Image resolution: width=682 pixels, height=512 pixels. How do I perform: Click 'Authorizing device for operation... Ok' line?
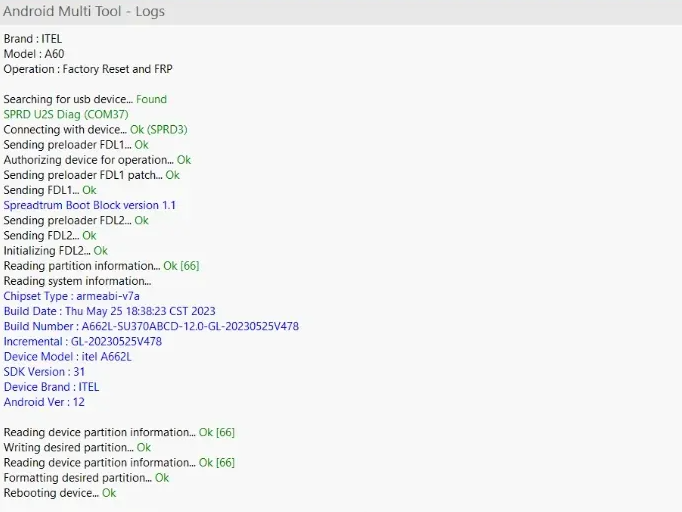coord(97,160)
